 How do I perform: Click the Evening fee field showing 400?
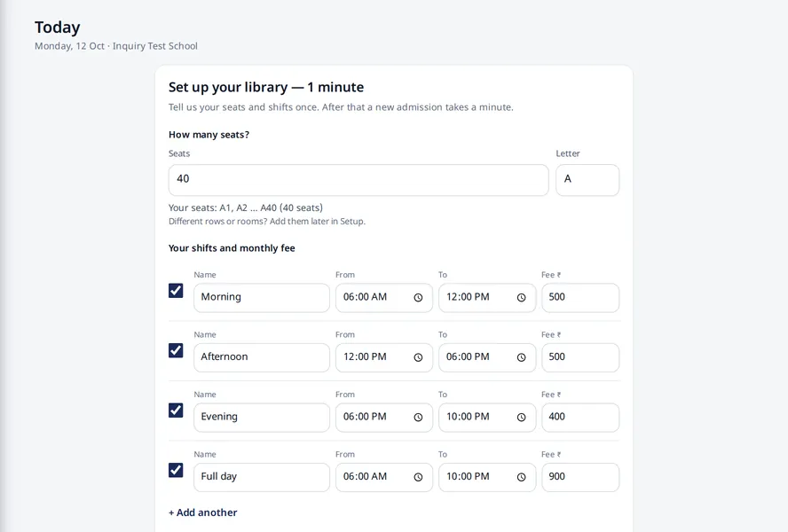pyautogui.click(x=580, y=418)
